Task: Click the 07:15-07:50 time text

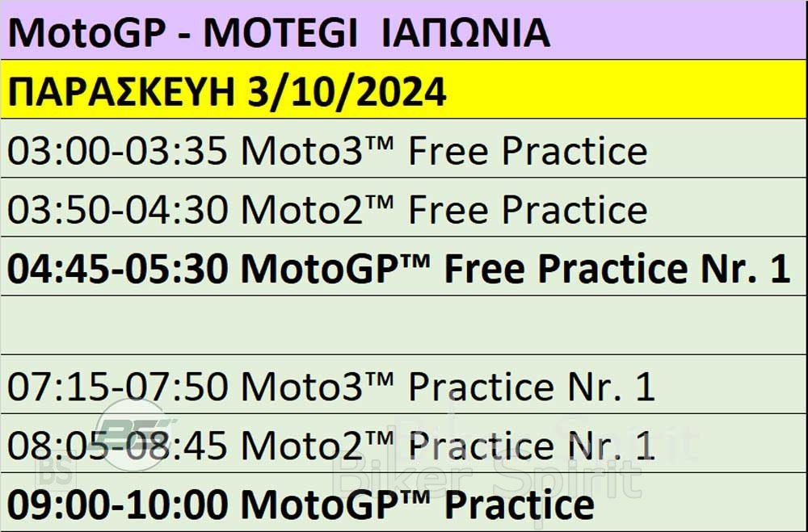Action: point(117,387)
